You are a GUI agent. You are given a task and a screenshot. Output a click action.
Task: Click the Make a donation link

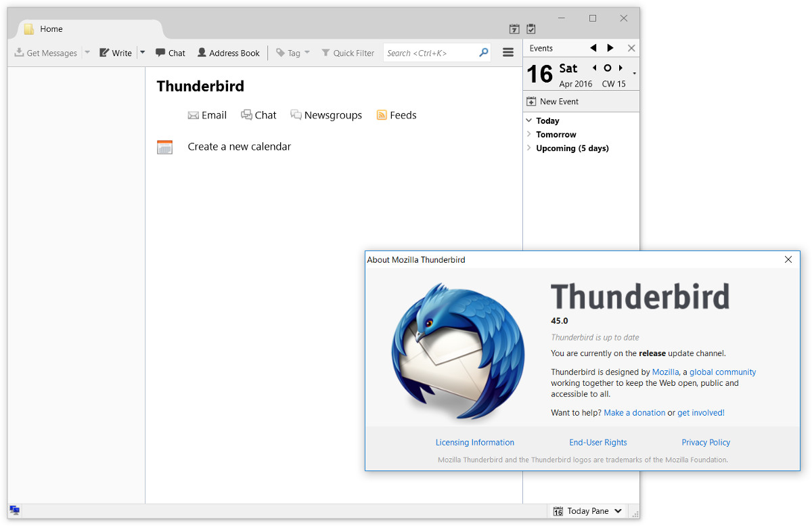(x=635, y=412)
